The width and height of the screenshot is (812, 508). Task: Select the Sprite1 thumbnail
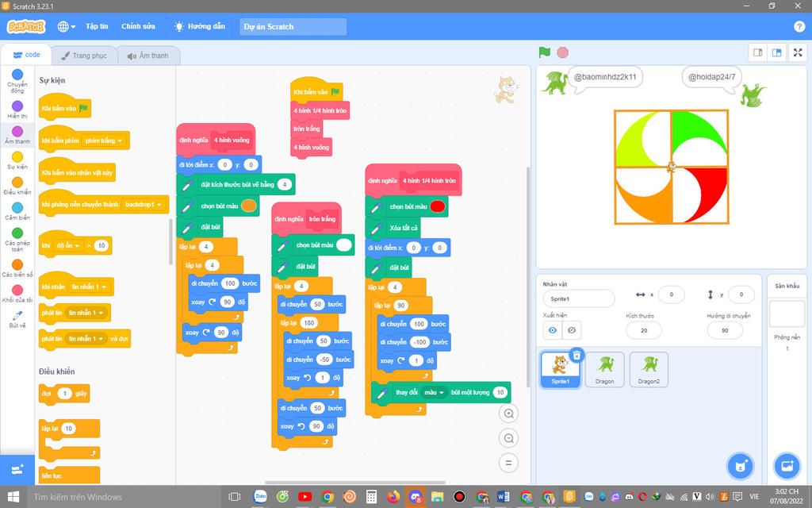pos(560,370)
